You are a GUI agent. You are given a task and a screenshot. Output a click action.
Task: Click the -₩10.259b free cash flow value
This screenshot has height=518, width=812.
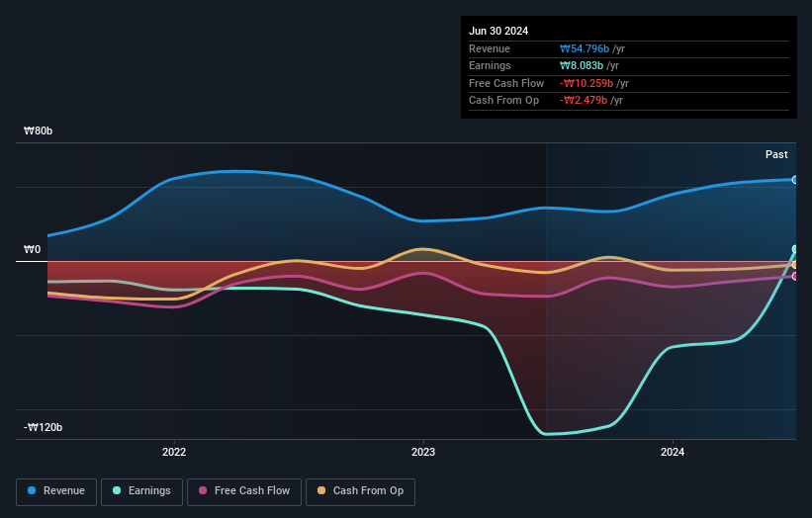point(586,83)
